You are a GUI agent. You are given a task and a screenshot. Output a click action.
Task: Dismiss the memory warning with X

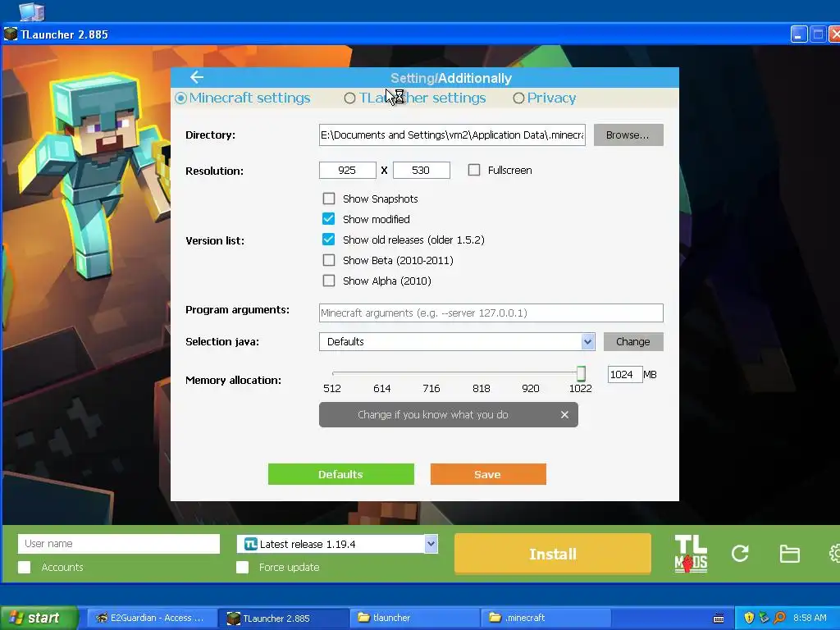pyautogui.click(x=564, y=414)
